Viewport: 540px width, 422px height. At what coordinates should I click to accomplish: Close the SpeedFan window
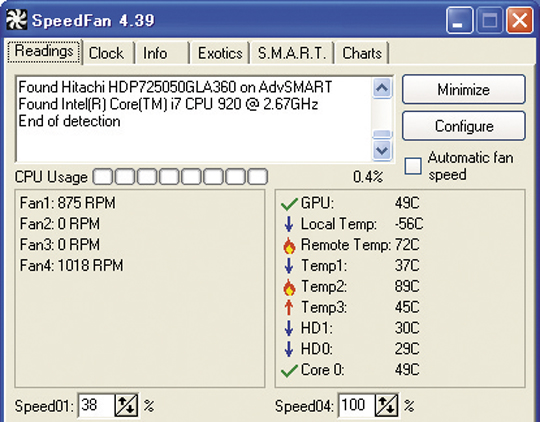pyautogui.click(x=519, y=21)
